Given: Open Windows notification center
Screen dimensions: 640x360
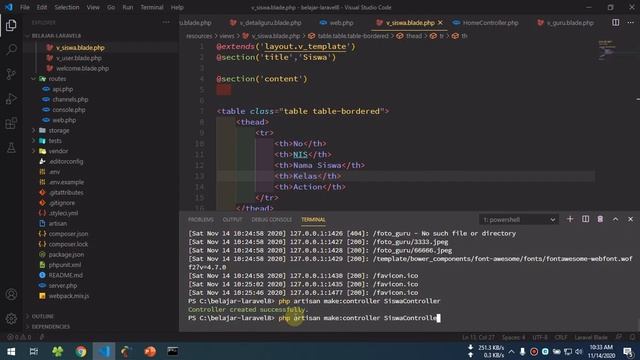Looking at the screenshot, I should tap(628, 351).
